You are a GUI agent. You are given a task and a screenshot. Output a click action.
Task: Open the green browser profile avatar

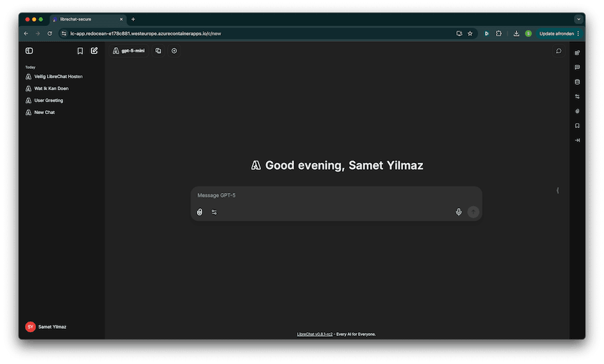coord(528,34)
